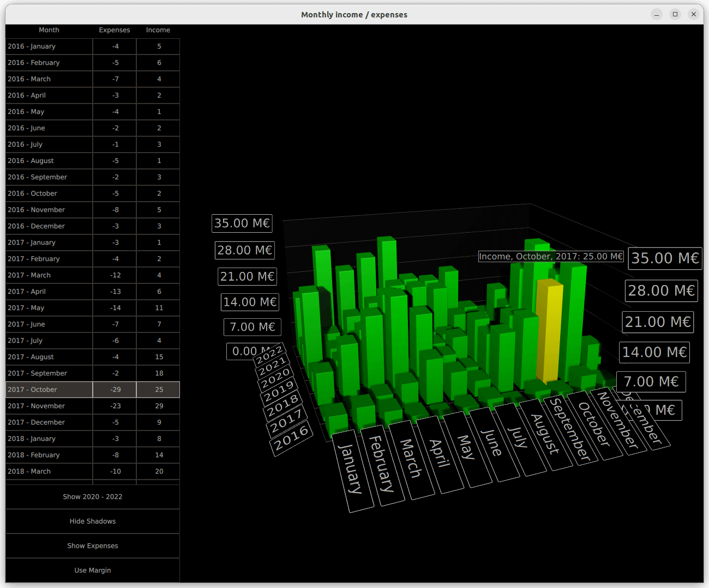Click the Expenses column header
709x588 pixels.
(x=115, y=30)
